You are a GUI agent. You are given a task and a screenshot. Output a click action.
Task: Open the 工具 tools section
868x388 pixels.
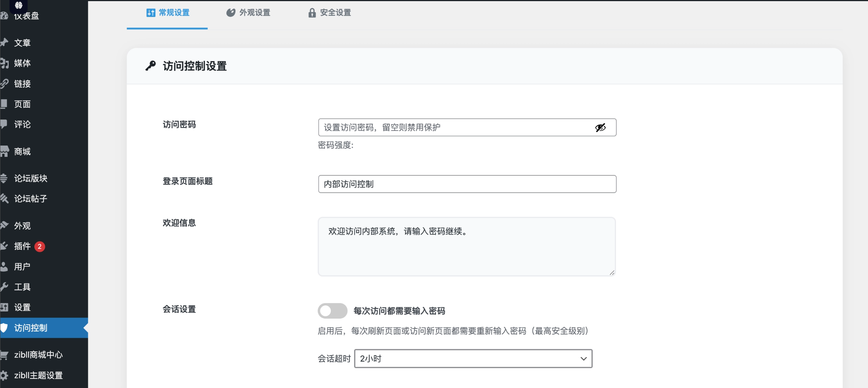pos(23,287)
